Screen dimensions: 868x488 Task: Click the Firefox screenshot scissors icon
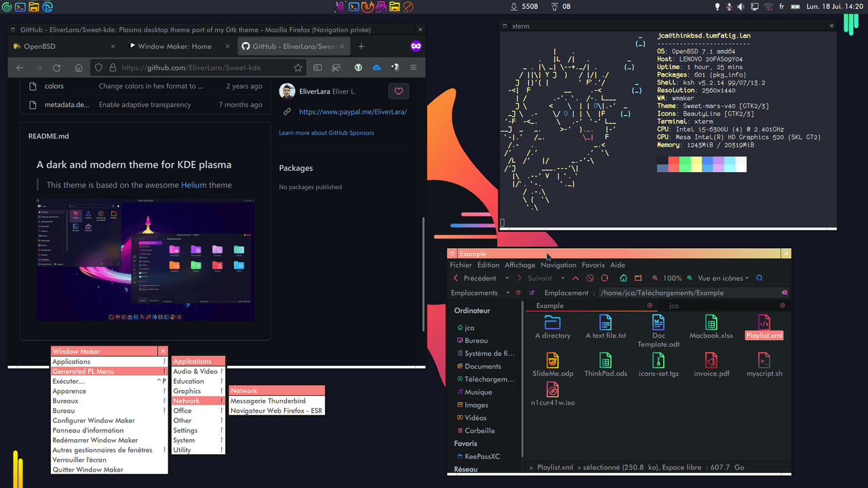336,68
